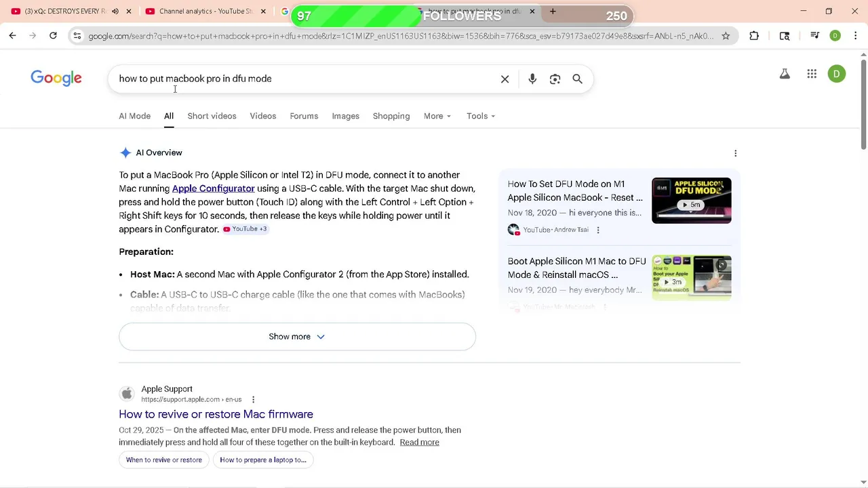Expand the More filters dropdown
868x488 pixels.
point(437,116)
